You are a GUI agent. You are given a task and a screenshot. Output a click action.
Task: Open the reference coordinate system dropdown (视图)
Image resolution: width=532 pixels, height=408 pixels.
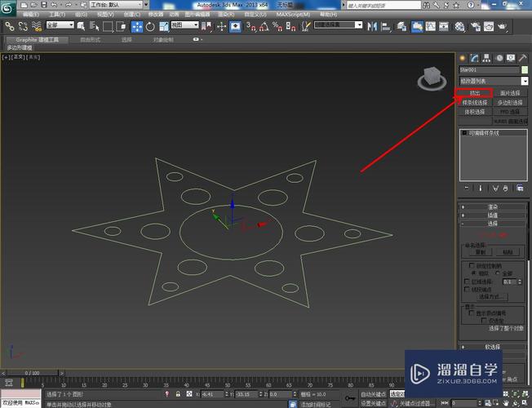[x=184, y=24]
